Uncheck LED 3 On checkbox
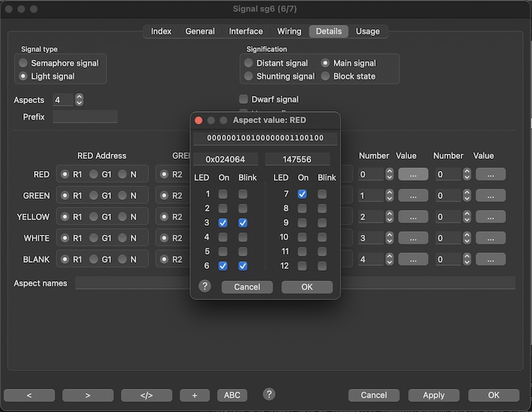Screen dimensions: 532x412 coord(223,223)
